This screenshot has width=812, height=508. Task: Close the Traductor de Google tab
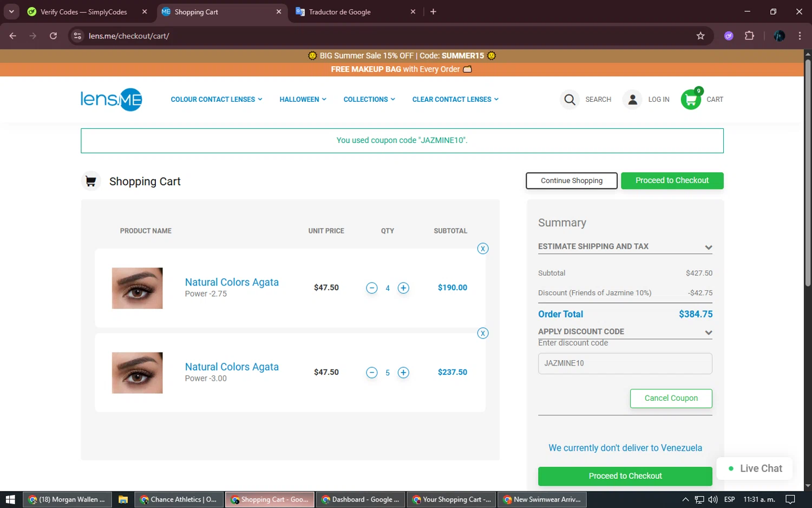coord(413,12)
